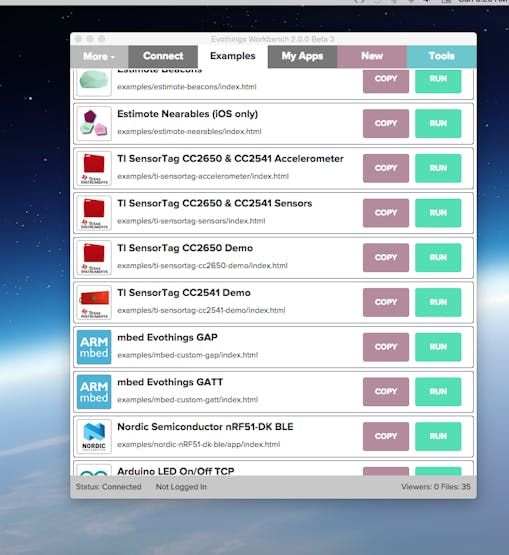Copy the TI SensorTag CC2541 Demo

point(386,302)
